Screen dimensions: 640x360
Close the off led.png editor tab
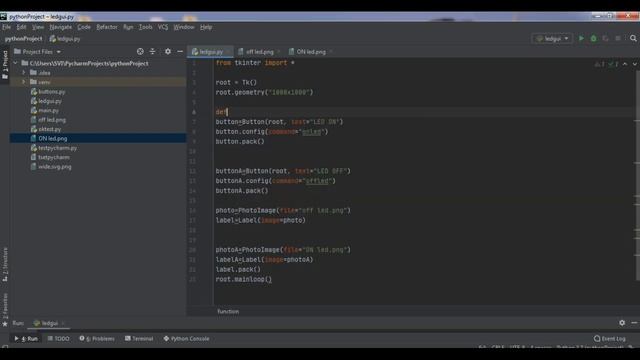pos(278,52)
